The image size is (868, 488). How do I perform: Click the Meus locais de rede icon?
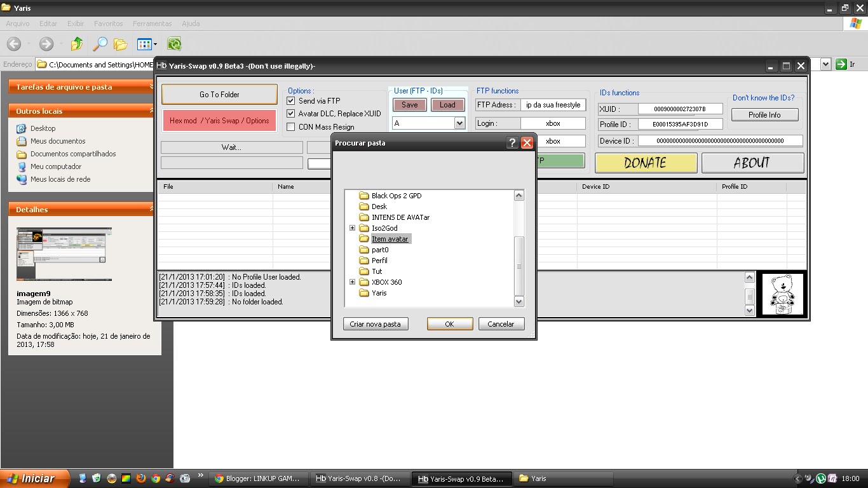tap(22, 179)
